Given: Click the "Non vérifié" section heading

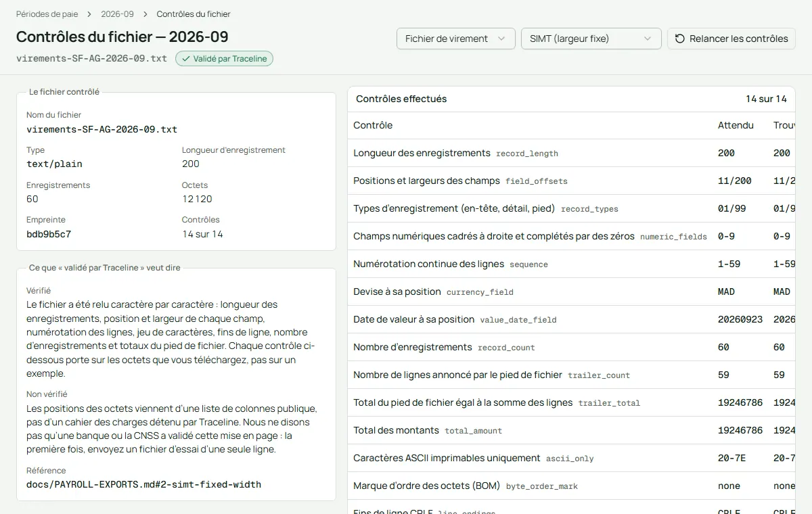Looking at the screenshot, I should (x=47, y=394).
